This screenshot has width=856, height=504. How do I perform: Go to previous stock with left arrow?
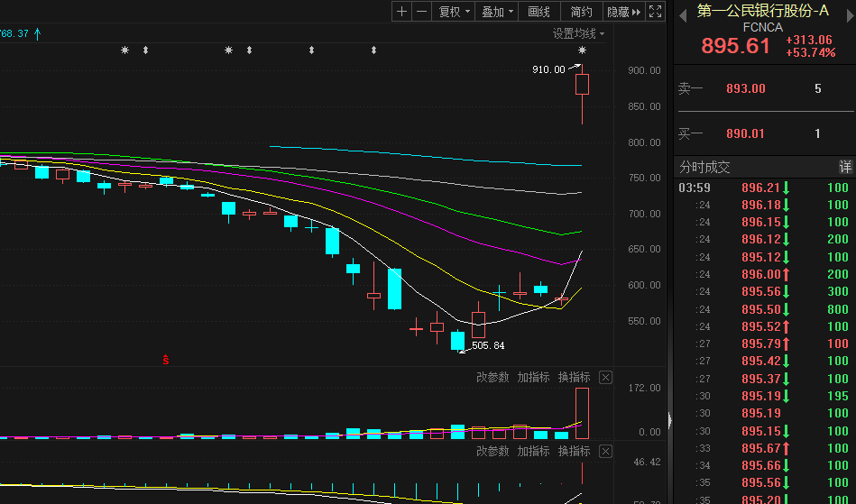(682, 12)
